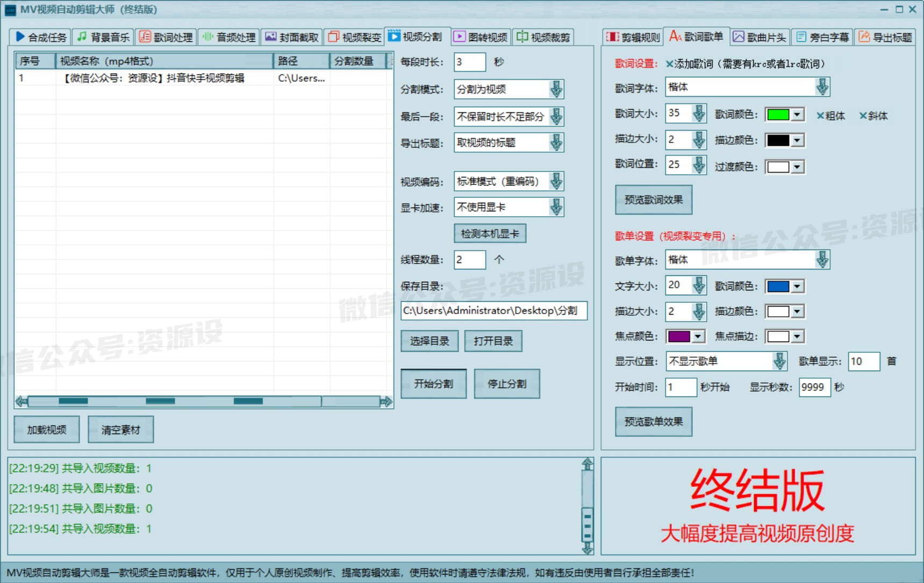Click the 保存目录 path input field

click(x=493, y=311)
